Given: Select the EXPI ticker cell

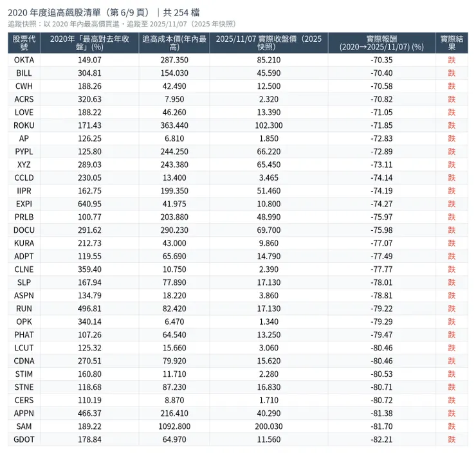Looking at the screenshot, I should 24,204.
